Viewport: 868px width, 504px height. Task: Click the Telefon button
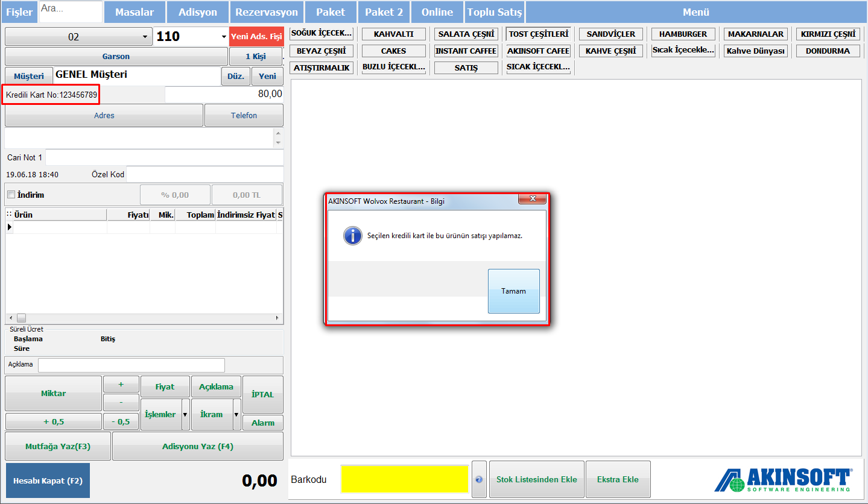pyautogui.click(x=244, y=115)
